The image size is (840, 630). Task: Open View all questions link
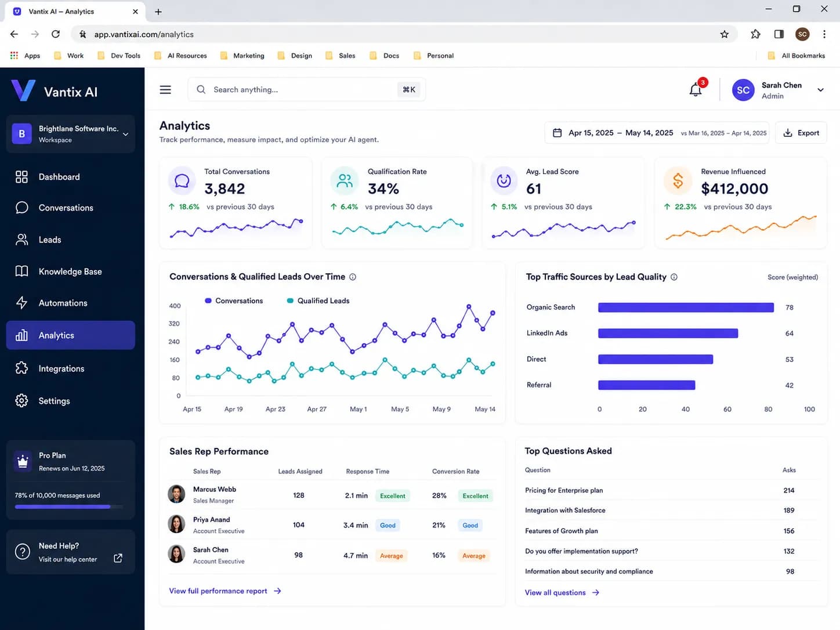tap(562, 592)
